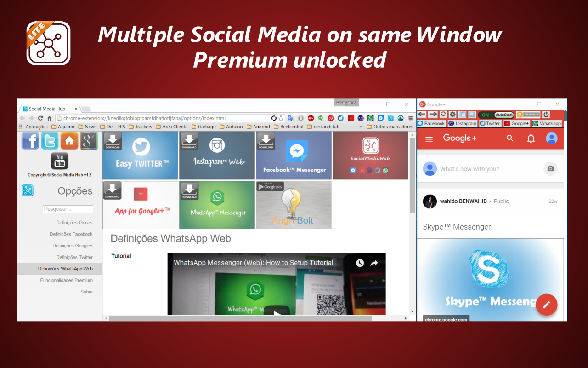Select Definições WhatsApp Web menu item

(x=60, y=269)
